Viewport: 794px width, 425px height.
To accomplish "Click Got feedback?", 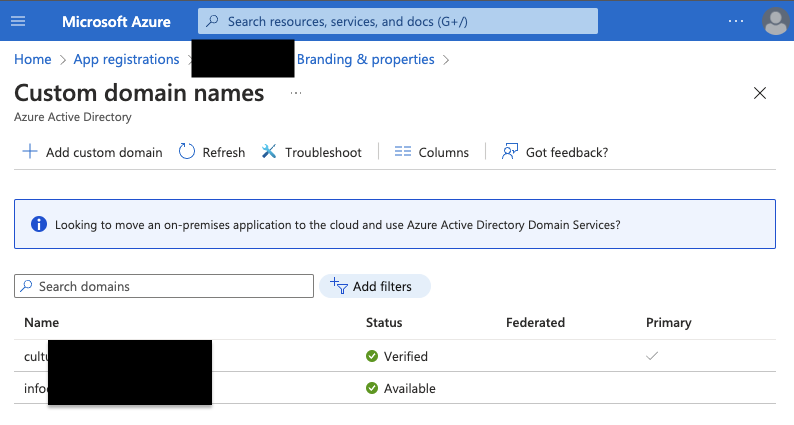I will coord(554,152).
